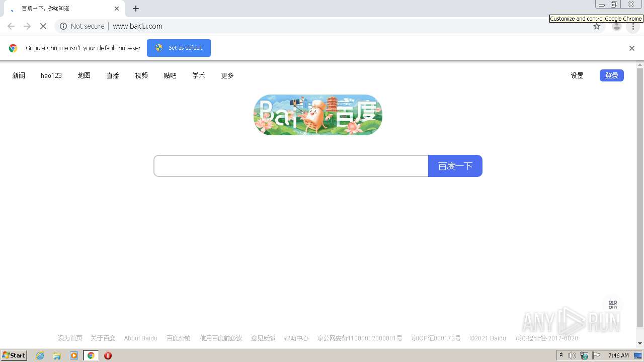Click the 登录 login button
This screenshot has height=362, width=644.
(x=612, y=75)
